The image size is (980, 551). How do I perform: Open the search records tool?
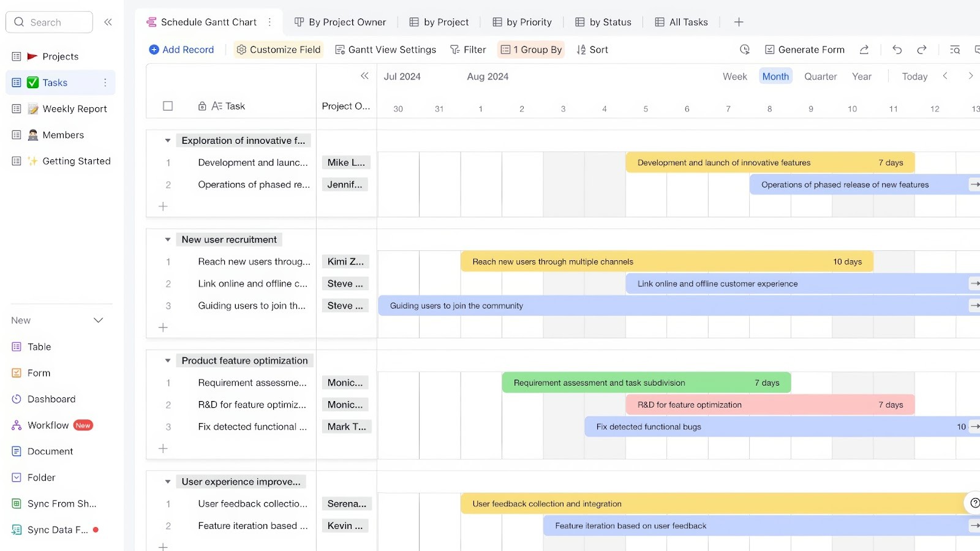point(954,50)
